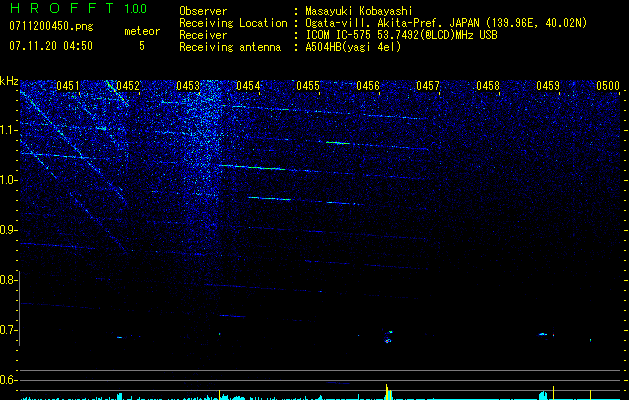The height and width of the screenshot is (400, 629).
Task: Click the date stamp 07.11.20 04:50
Action: 51,46
